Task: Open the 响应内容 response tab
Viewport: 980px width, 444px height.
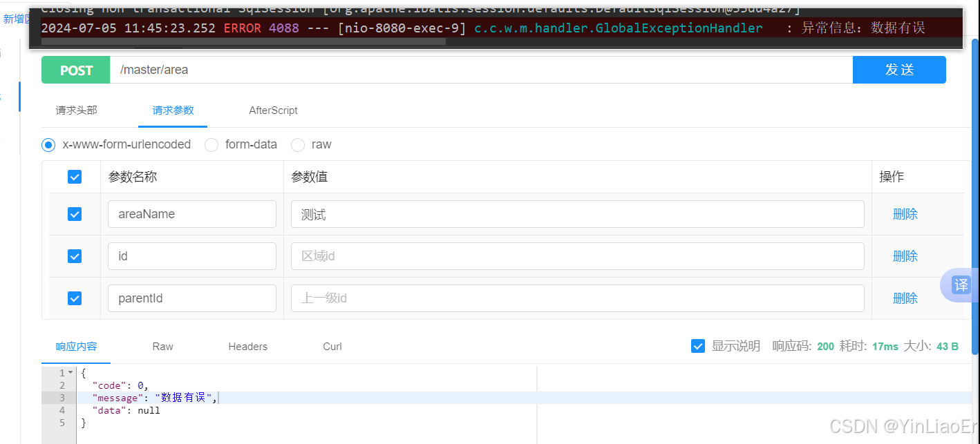Action: point(76,346)
